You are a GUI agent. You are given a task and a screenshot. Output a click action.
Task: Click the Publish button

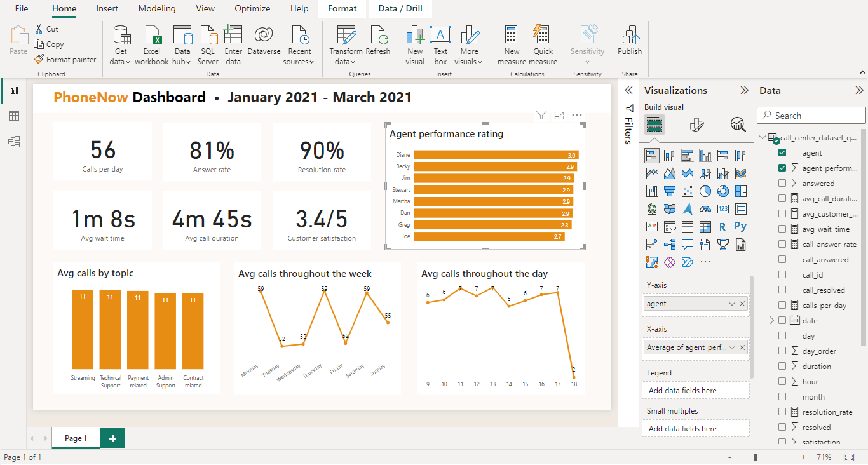[630, 41]
